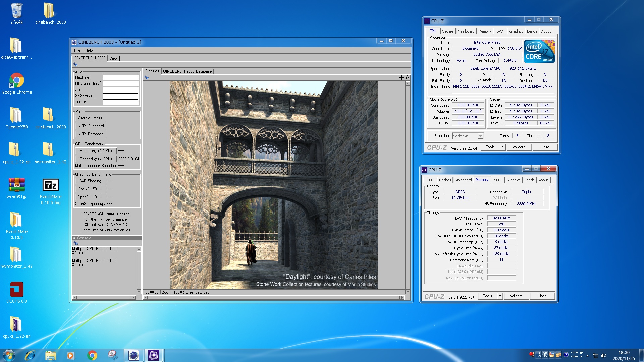Image resolution: width=644 pixels, height=362 pixels.
Task: Open the Recycle Bin desktop icon
Action: 16,13
